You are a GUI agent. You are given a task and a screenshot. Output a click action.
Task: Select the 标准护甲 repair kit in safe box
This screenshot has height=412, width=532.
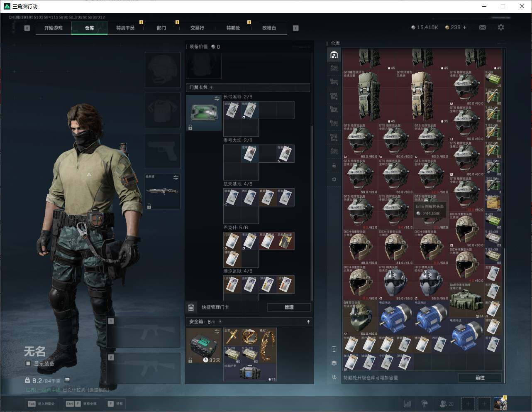tap(250, 372)
